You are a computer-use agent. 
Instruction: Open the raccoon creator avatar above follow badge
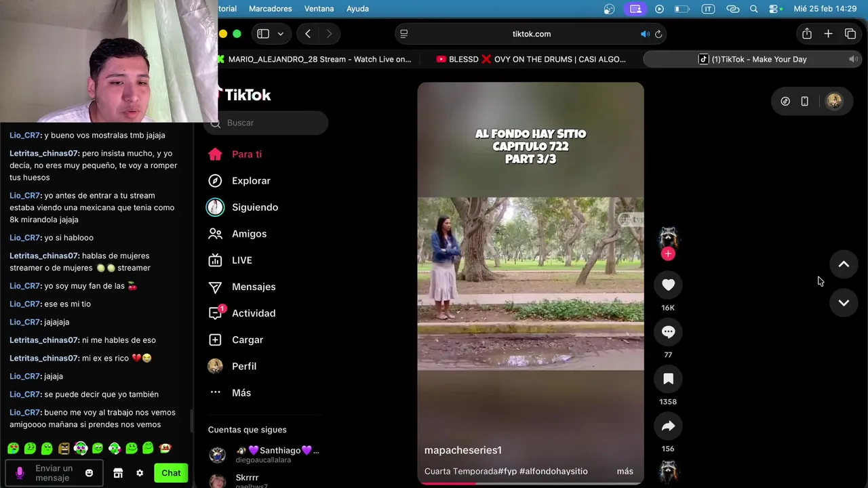coord(668,237)
